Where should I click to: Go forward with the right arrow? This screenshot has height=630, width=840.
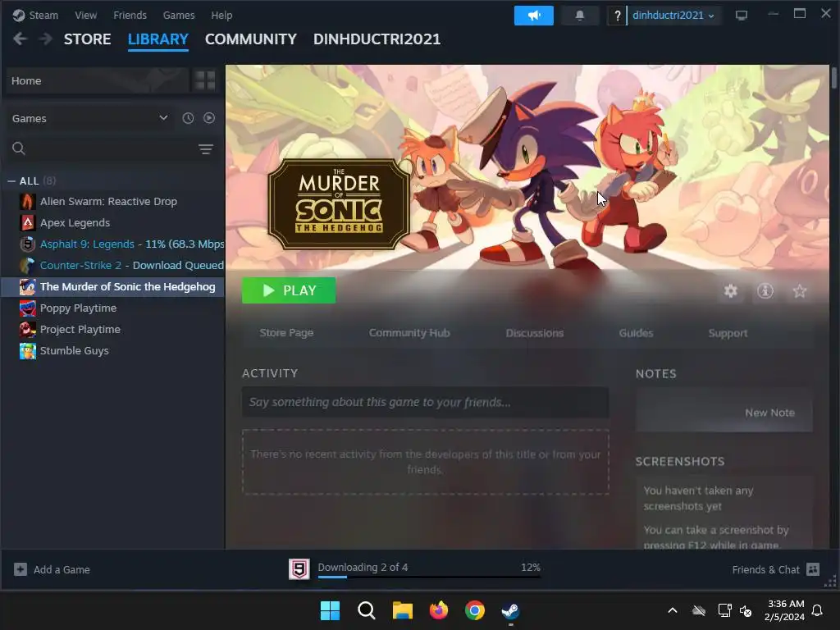click(46, 39)
